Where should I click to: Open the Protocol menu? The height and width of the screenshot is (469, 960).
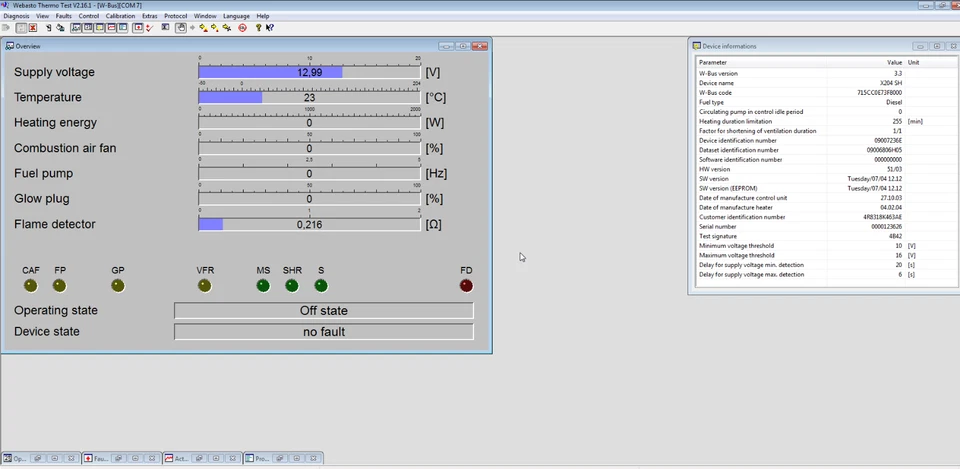click(176, 16)
